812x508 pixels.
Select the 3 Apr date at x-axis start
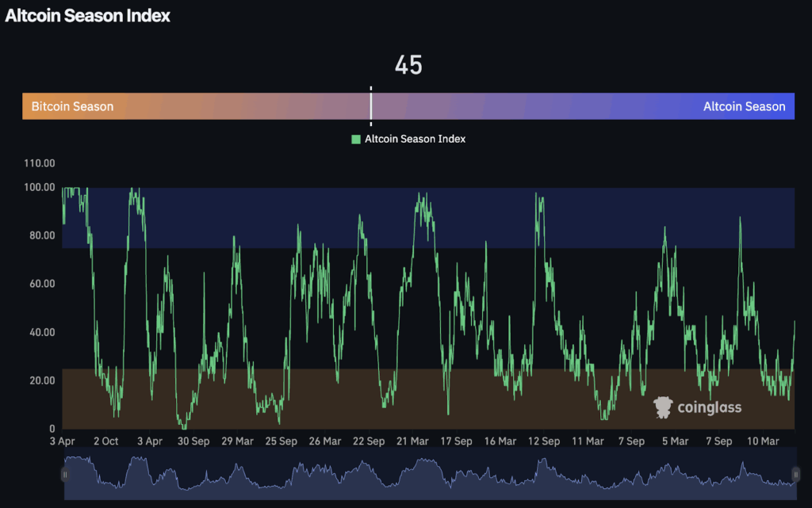(x=63, y=441)
